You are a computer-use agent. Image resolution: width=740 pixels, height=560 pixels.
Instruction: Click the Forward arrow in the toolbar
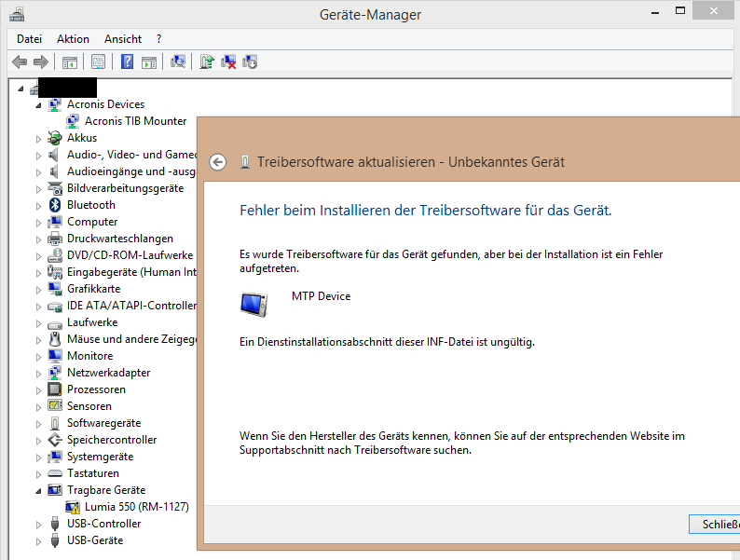(x=41, y=61)
